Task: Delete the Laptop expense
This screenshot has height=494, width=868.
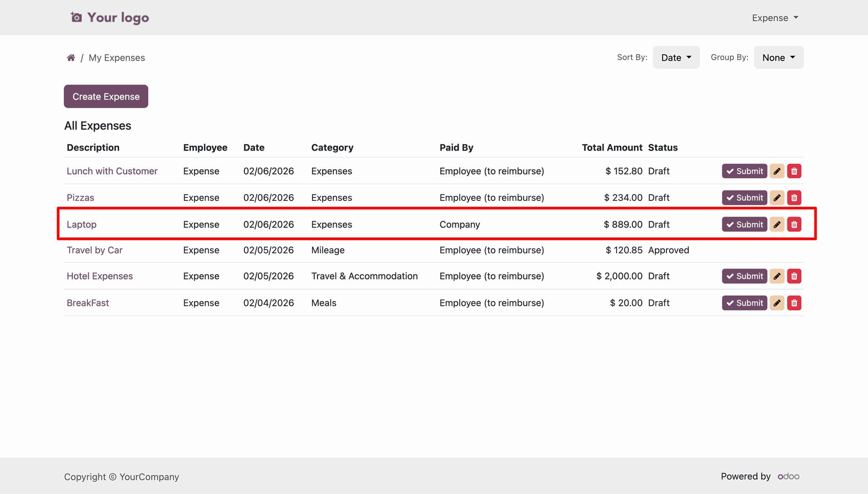Action: coord(794,224)
